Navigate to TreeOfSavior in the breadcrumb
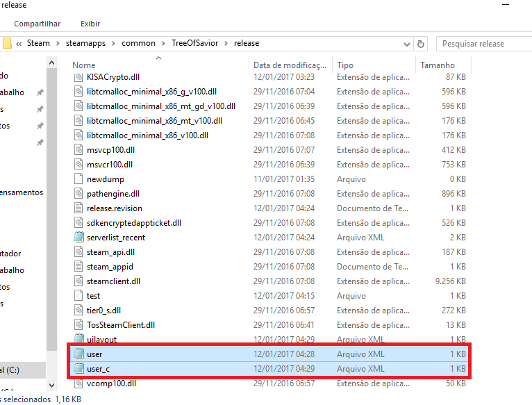The width and height of the screenshot is (532, 405). (194, 44)
